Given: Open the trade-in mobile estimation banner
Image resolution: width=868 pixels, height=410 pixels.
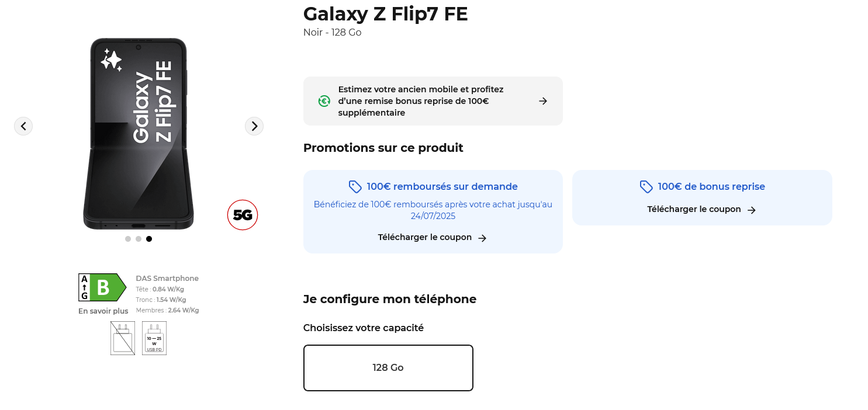Looking at the screenshot, I should tap(433, 100).
